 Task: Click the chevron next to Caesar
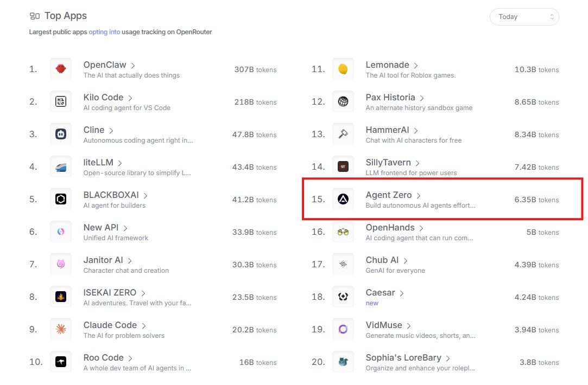pyautogui.click(x=401, y=293)
